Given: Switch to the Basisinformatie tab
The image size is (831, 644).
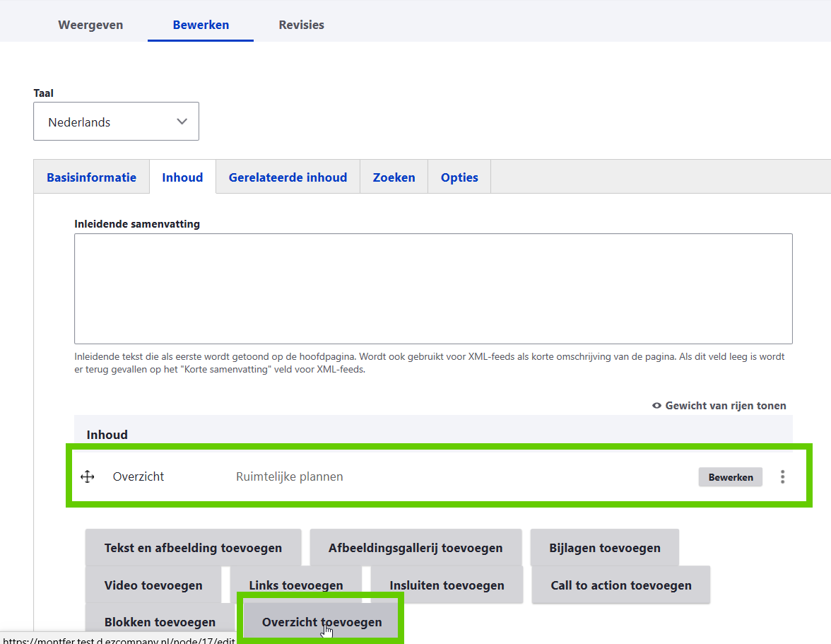Looking at the screenshot, I should point(91,177).
